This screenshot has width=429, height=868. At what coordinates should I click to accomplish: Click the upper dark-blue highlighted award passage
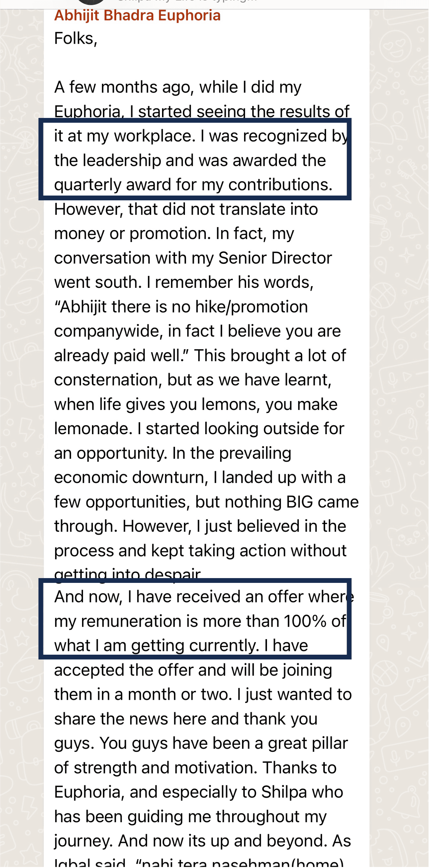tap(195, 159)
